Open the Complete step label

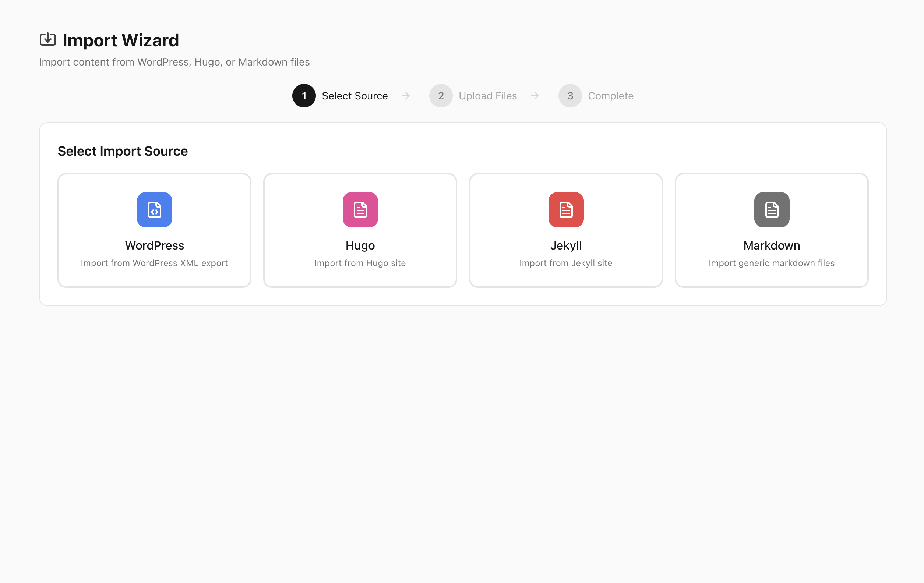tap(611, 96)
